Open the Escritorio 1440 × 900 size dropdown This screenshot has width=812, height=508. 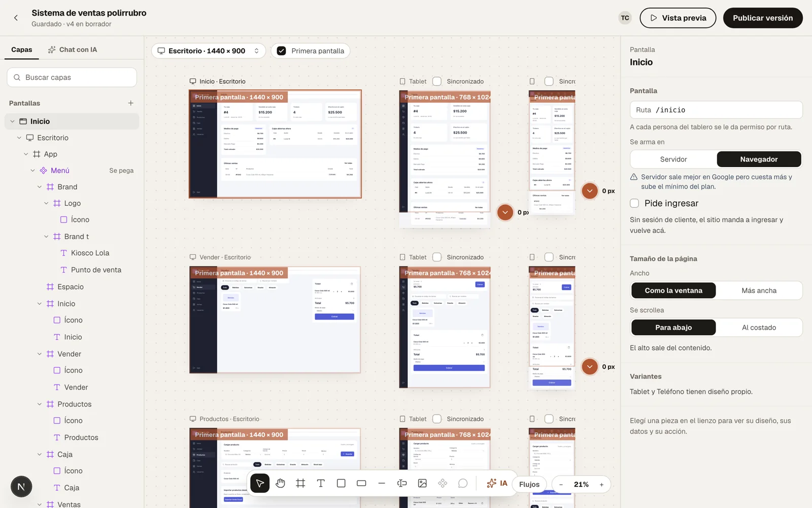click(209, 51)
